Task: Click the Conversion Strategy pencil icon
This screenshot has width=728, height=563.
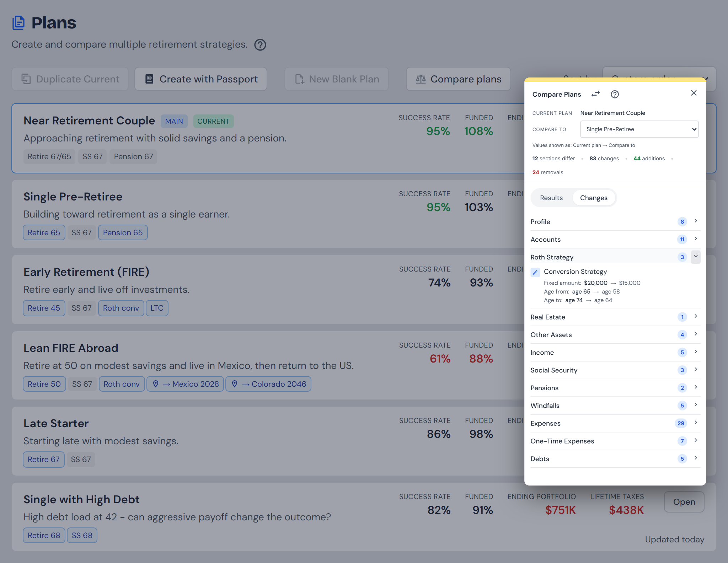Action: (x=535, y=272)
